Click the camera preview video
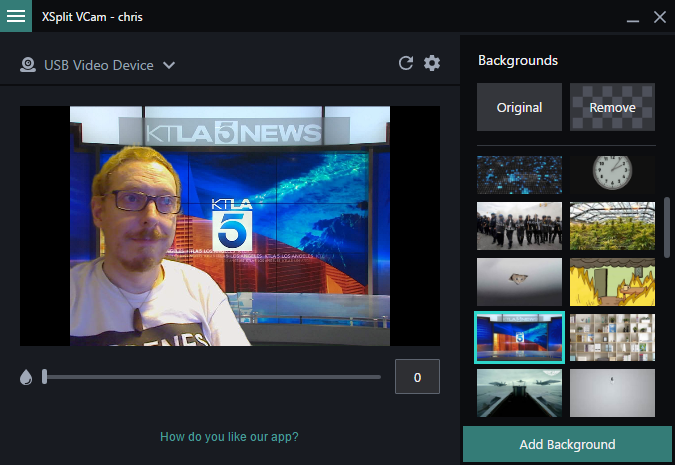 [x=230, y=226]
